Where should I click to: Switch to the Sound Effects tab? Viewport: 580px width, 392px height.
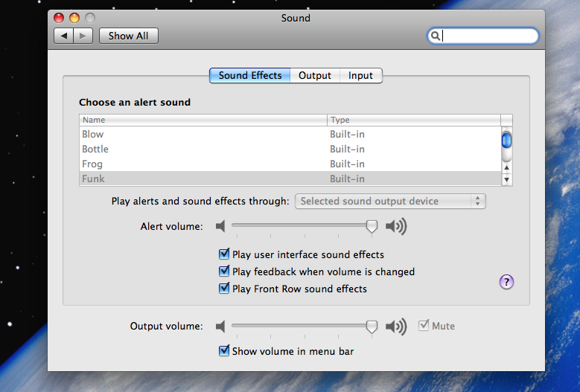coord(250,75)
